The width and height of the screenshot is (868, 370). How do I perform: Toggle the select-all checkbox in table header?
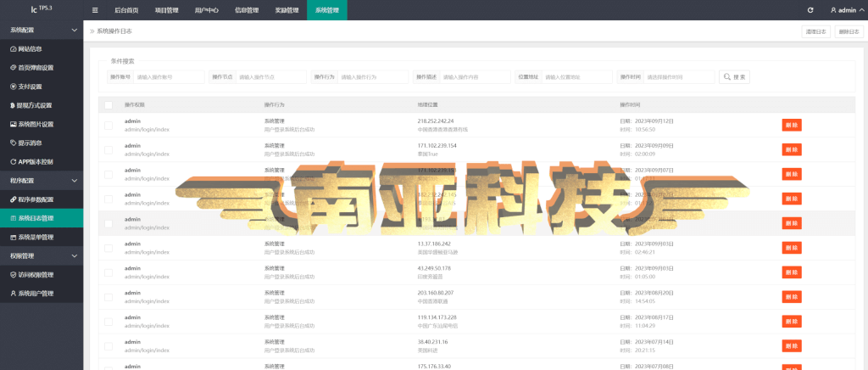108,104
